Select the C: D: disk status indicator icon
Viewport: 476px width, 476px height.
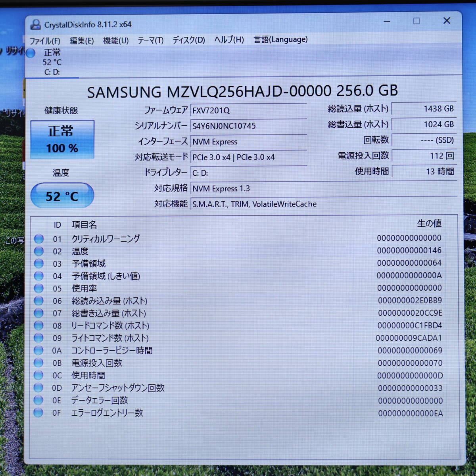pos(31,53)
